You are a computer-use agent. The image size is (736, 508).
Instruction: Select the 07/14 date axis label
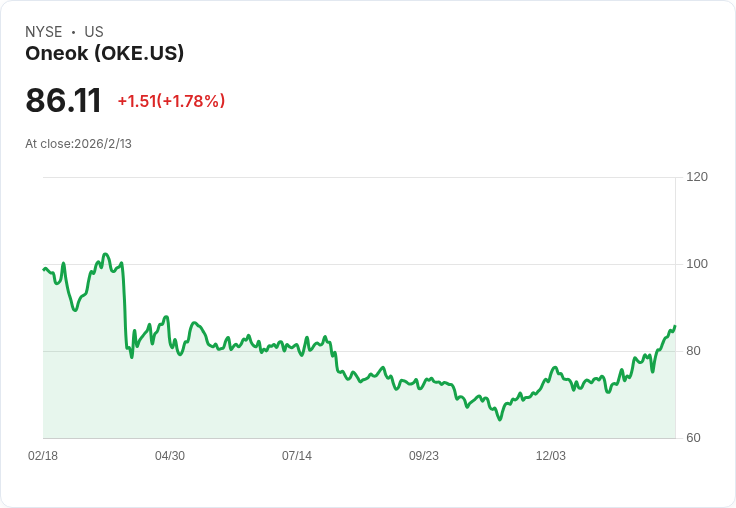[x=297, y=456]
